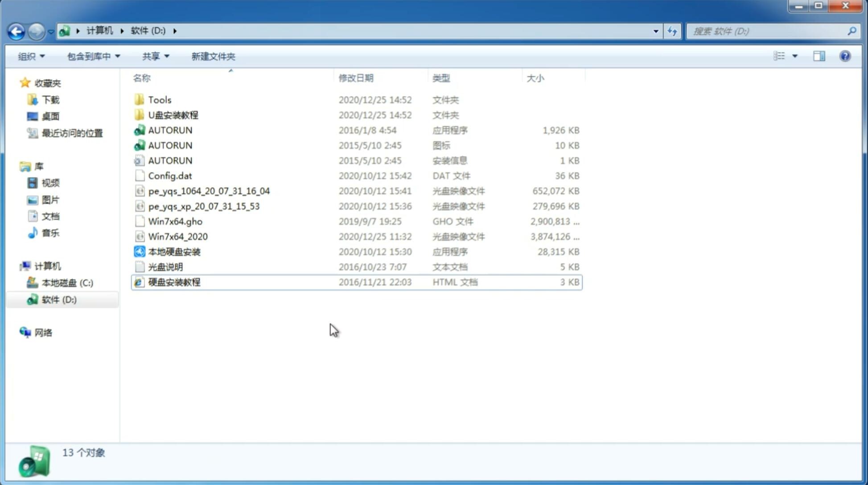868x485 pixels.
Task: Open pe_yqs_xp disc image file
Action: tap(203, 206)
